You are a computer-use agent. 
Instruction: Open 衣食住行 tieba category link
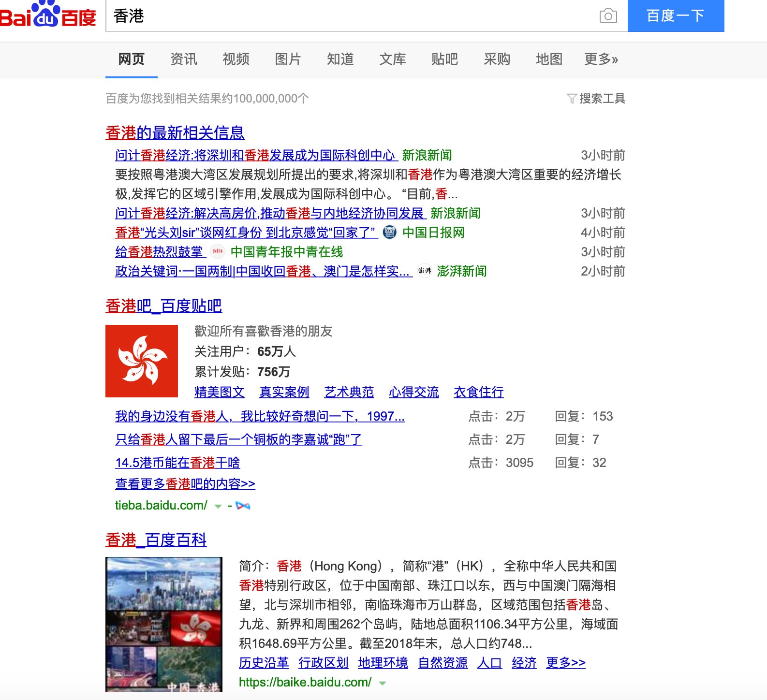[479, 392]
